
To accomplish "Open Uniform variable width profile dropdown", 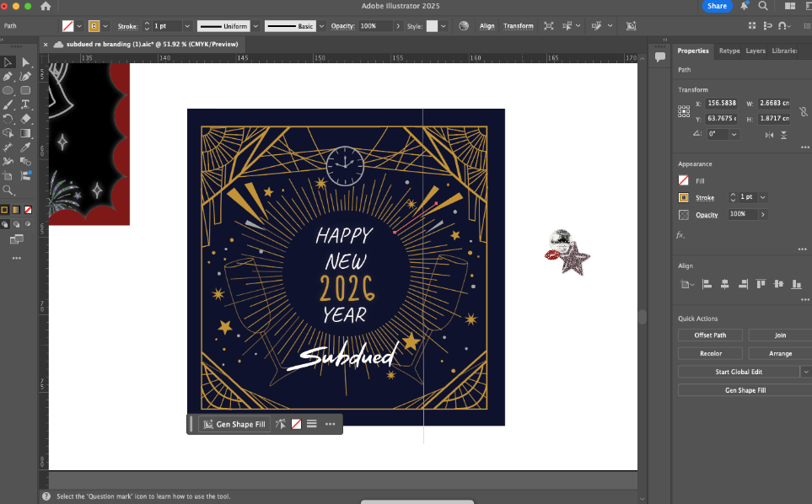I will coord(255,26).
